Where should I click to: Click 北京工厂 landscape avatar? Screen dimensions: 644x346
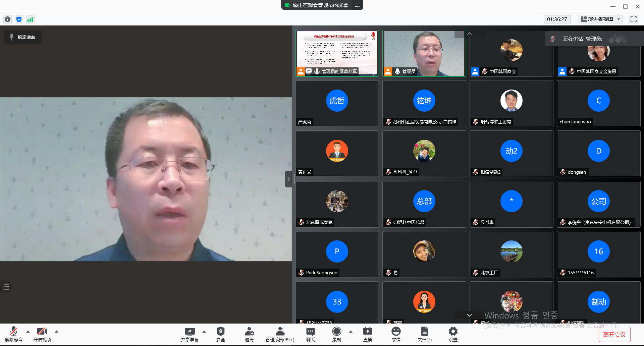click(512, 251)
